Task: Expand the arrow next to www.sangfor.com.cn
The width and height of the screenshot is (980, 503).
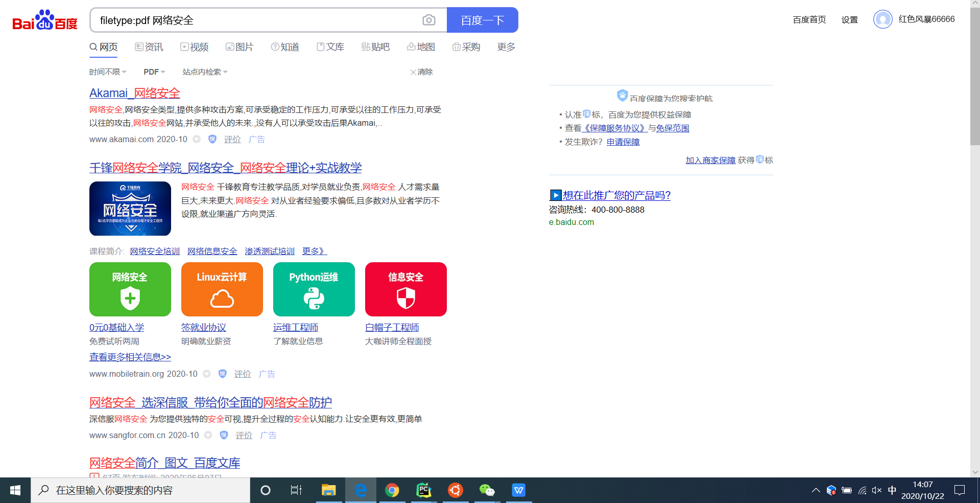Action: (x=208, y=435)
